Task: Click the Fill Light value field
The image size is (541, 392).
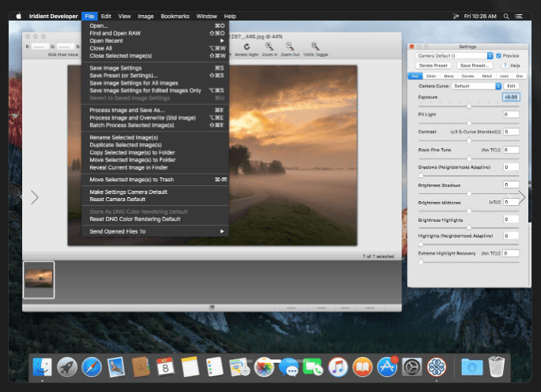Action: 511,114
